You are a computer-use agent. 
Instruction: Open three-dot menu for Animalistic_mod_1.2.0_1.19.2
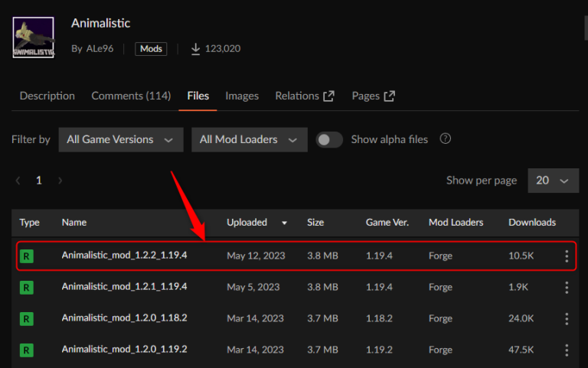pyautogui.click(x=567, y=350)
